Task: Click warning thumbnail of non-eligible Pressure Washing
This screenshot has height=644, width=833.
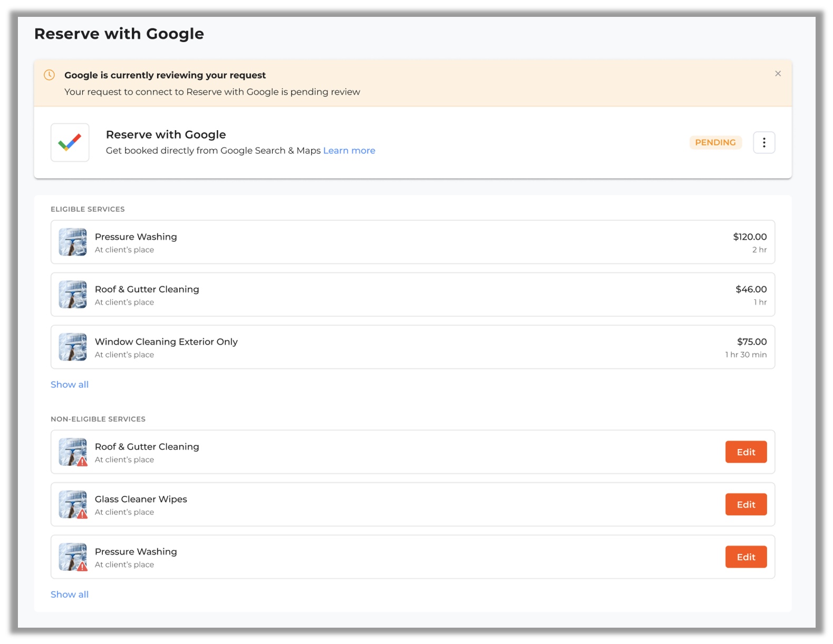Action: click(x=73, y=557)
